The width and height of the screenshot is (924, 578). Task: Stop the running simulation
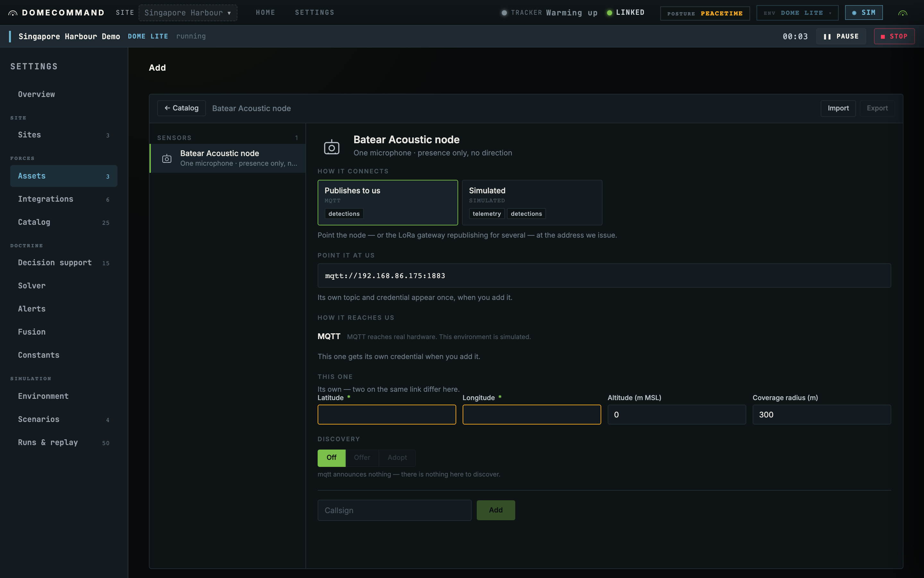point(894,36)
